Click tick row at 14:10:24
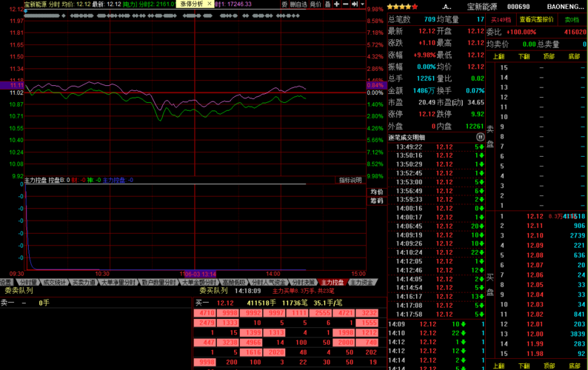 point(436,252)
